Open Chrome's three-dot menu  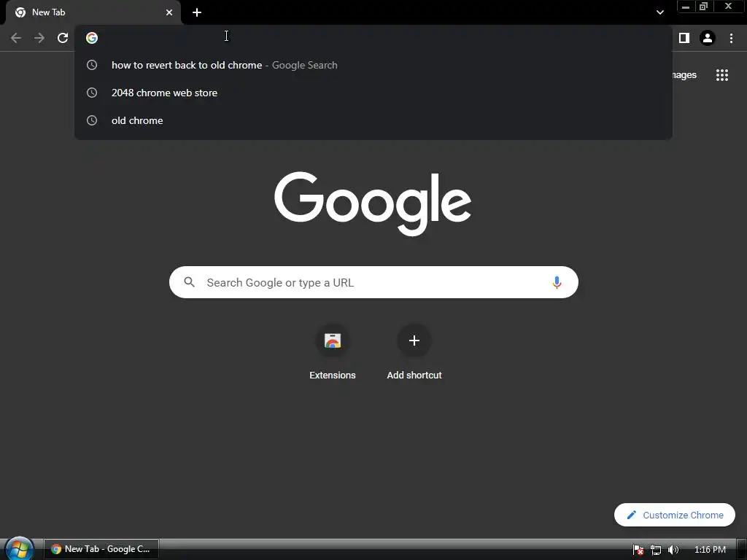pos(731,38)
